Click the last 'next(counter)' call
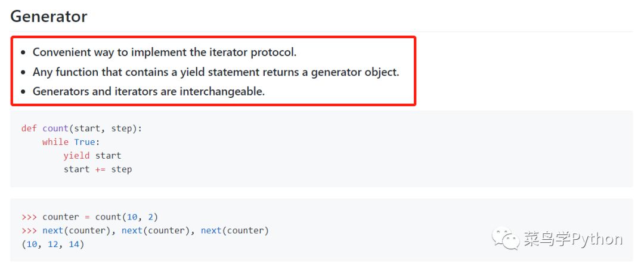The width and height of the screenshot is (644, 269). click(x=234, y=230)
